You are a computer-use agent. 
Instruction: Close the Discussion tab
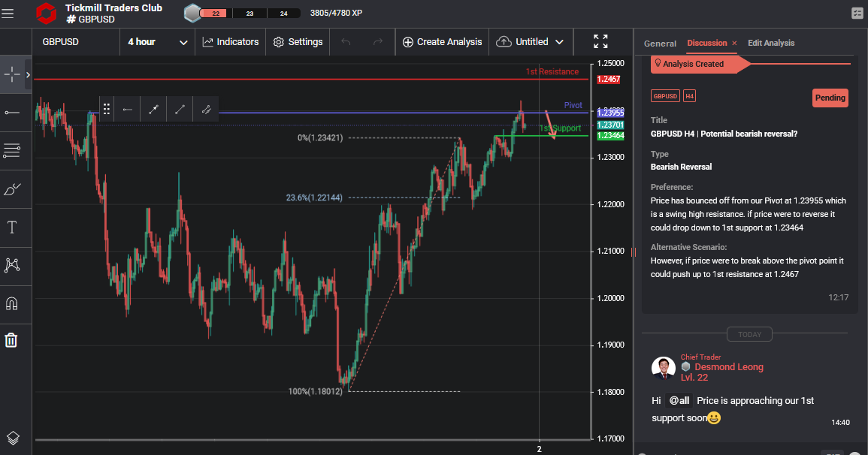coord(734,43)
